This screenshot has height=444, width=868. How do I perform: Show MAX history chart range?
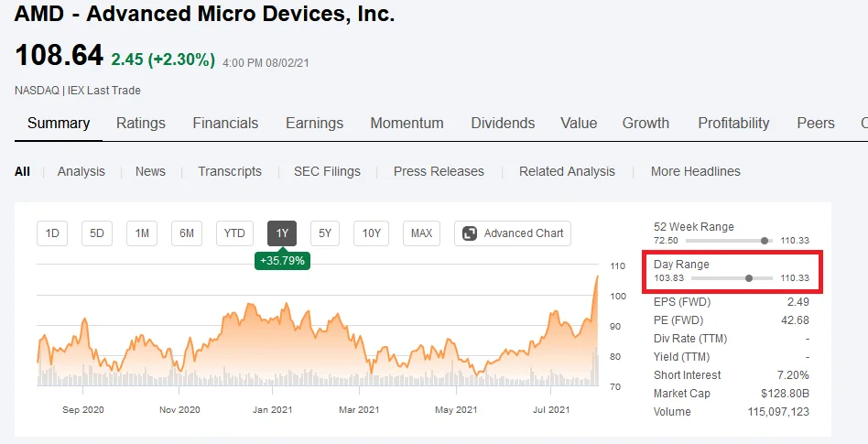(421, 233)
